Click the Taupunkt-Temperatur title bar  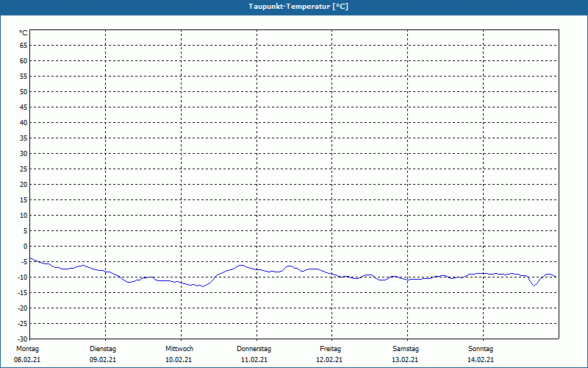coord(294,7)
